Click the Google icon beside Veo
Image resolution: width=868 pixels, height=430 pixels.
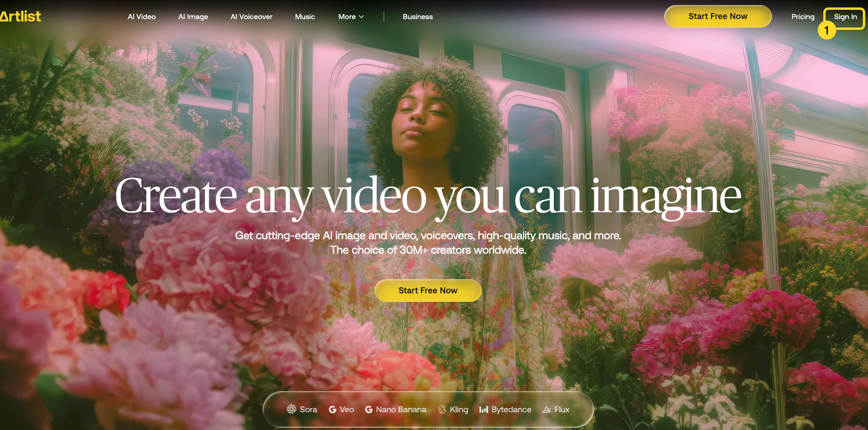point(332,409)
